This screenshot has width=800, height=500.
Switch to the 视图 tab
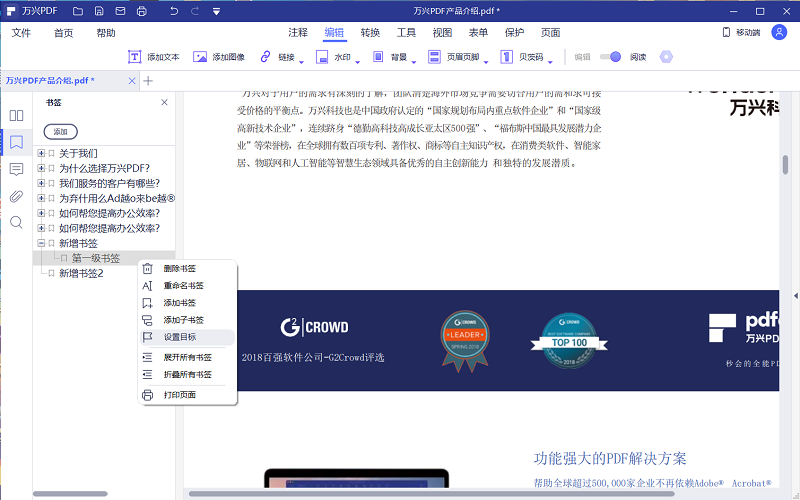(x=442, y=33)
